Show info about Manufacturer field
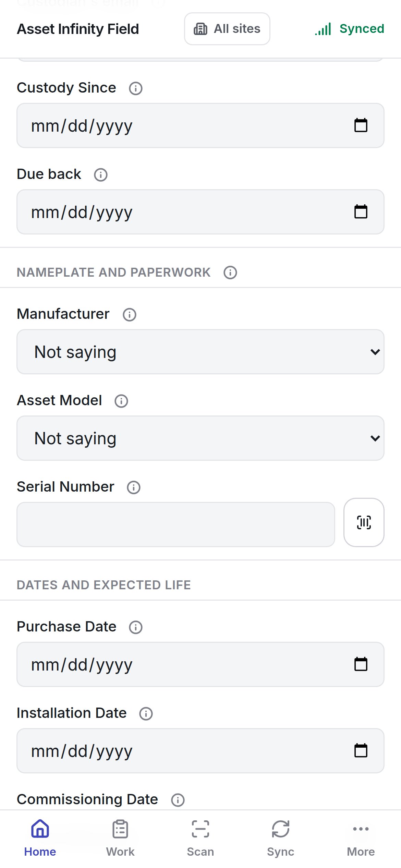This screenshot has height=868, width=401. tap(130, 314)
